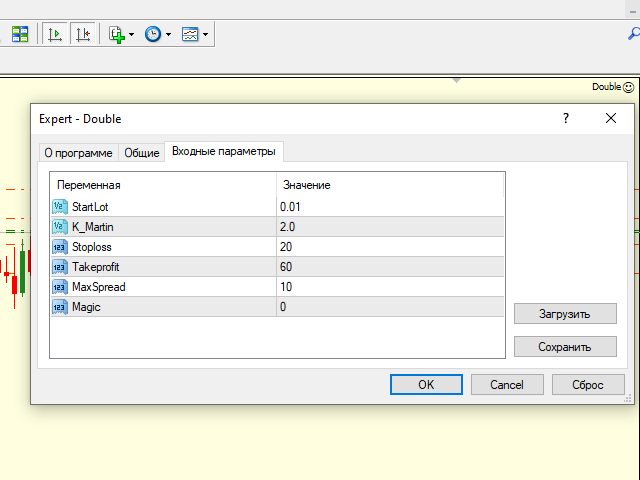This screenshot has width=640, height=480.
Task: Click the Сохранить button
Action: click(565, 346)
